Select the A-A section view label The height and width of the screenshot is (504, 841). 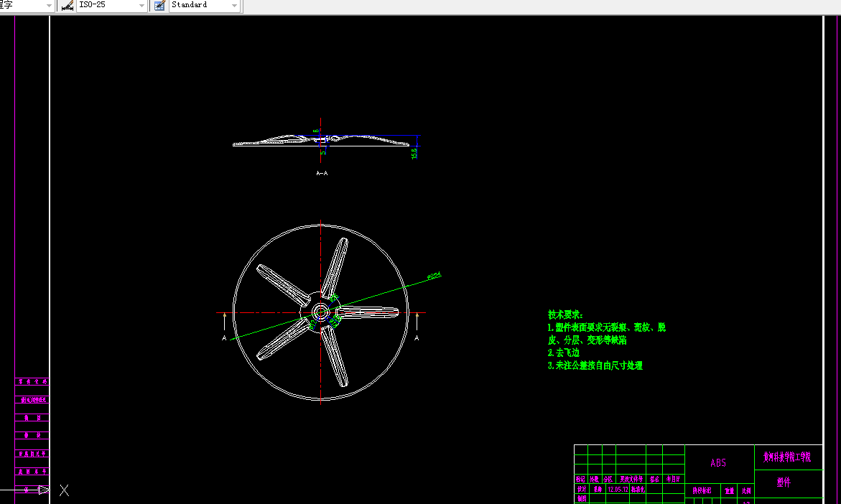(322, 173)
